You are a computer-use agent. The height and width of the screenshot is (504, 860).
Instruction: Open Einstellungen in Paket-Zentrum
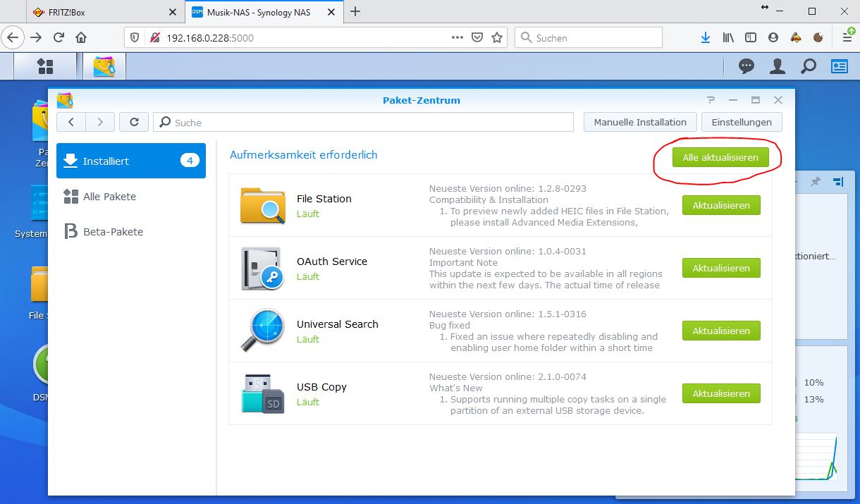742,122
